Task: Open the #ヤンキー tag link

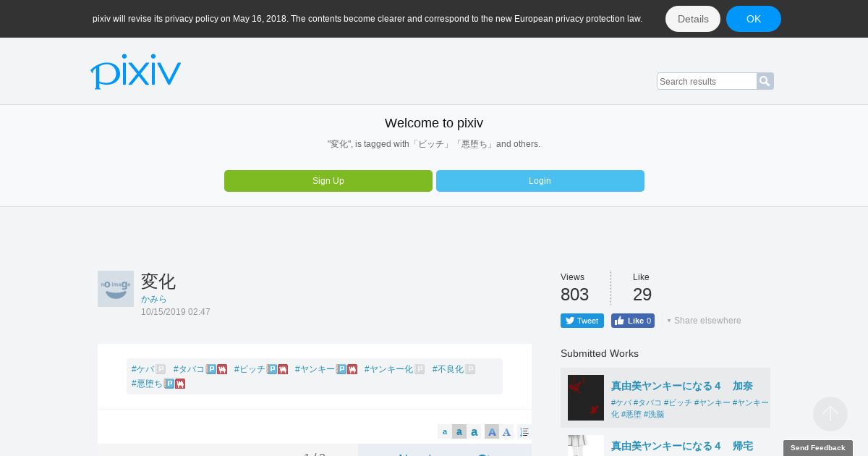Action: point(315,369)
